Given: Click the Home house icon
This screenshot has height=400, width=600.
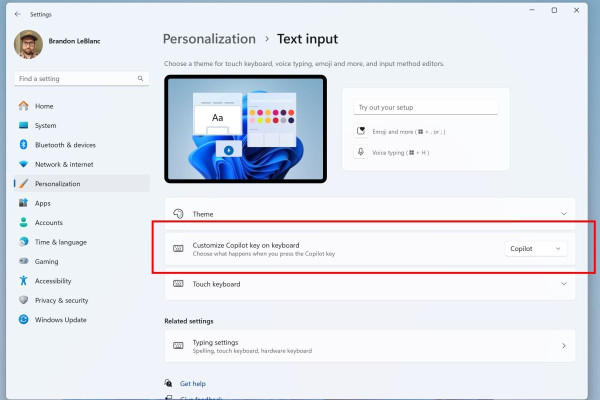Looking at the screenshot, I should (x=23, y=106).
